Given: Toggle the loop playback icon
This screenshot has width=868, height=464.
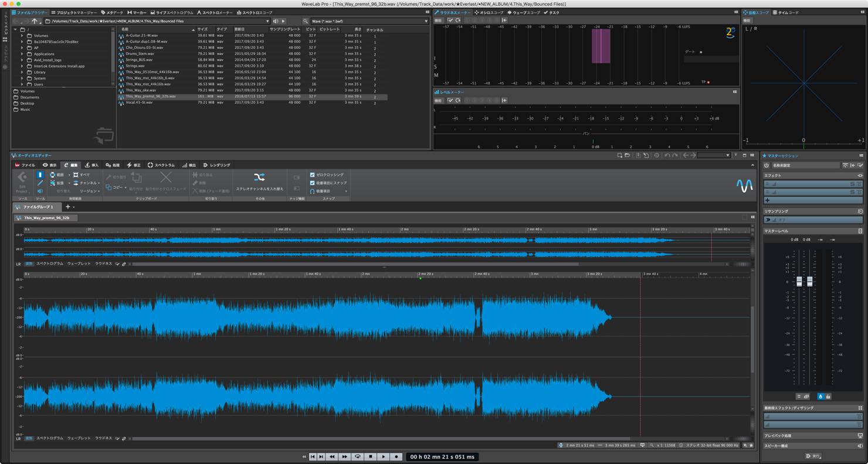Looking at the screenshot, I should 357,457.
